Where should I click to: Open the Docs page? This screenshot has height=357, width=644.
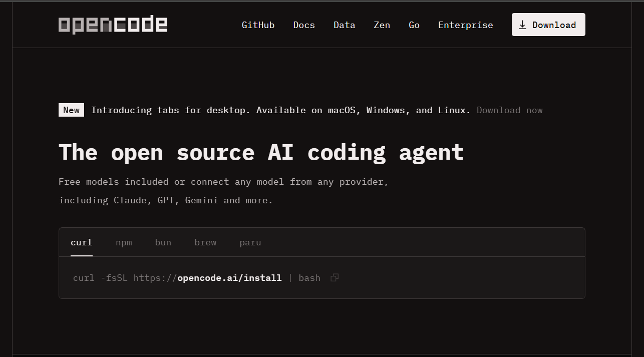coord(304,25)
